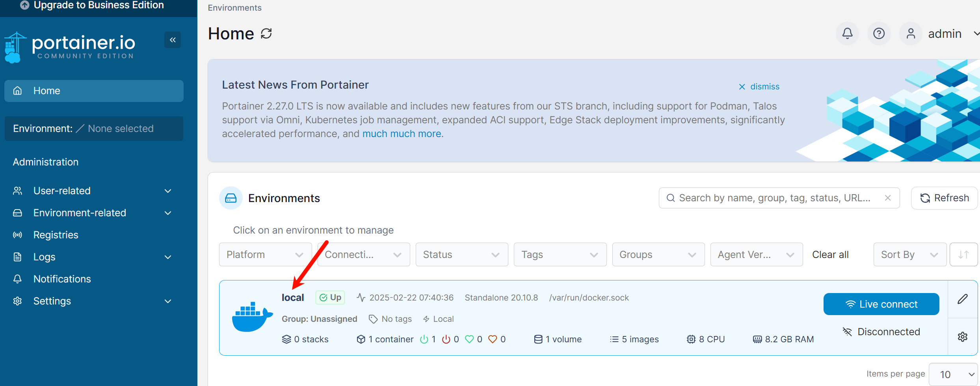Dismiss the Latest News banner

759,87
